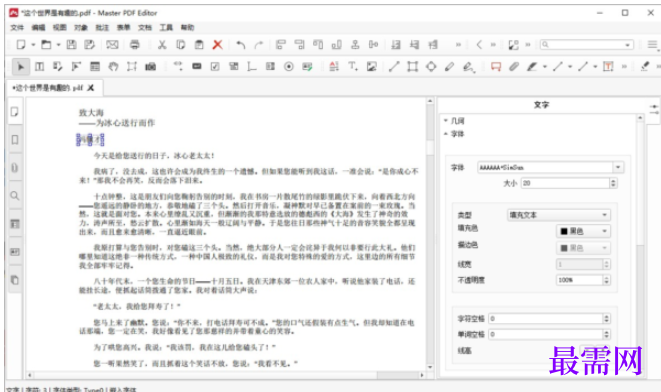Insert a check box form field

(215, 67)
